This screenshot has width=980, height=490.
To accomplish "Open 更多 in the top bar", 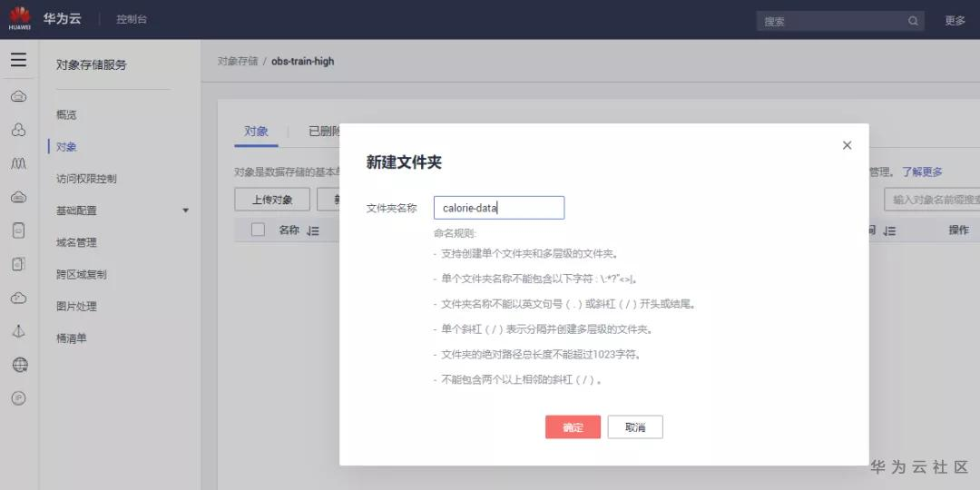I will pyautogui.click(x=955, y=21).
